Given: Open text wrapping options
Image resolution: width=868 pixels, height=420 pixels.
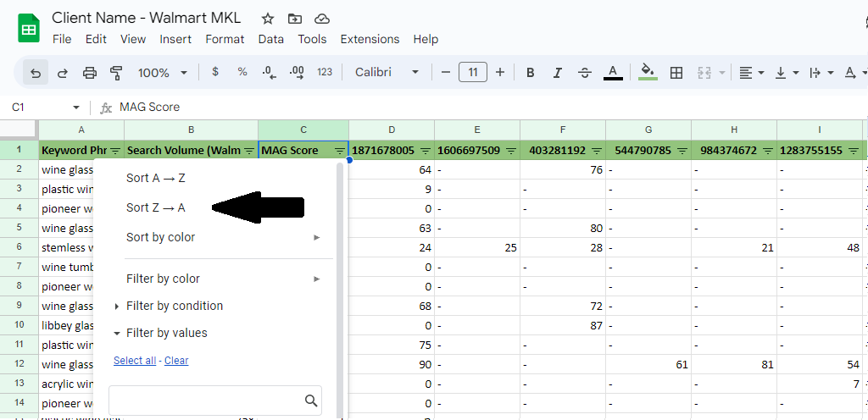Looking at the screenshot, I should click(821, 72).
